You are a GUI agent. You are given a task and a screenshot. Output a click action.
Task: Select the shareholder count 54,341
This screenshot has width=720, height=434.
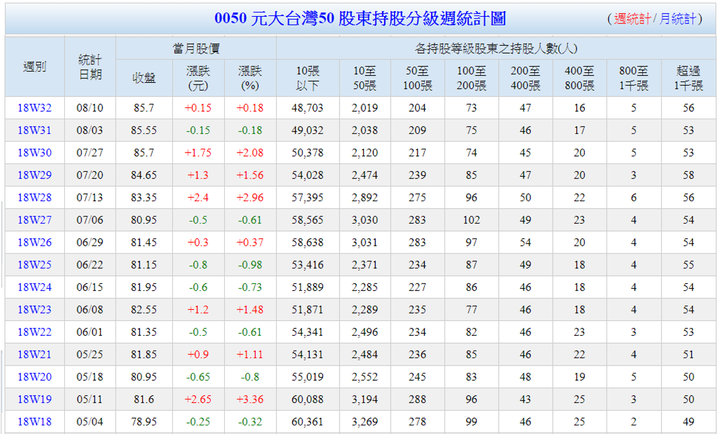[x=308, y=332]
